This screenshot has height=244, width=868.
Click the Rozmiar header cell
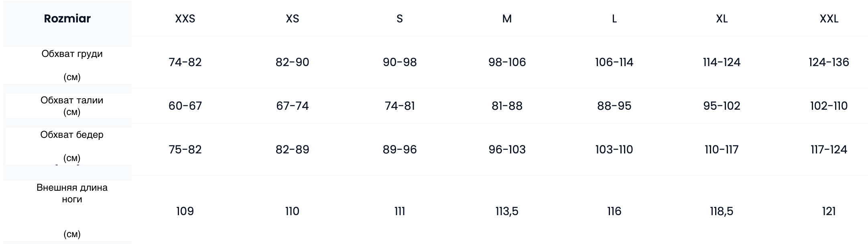67,19
